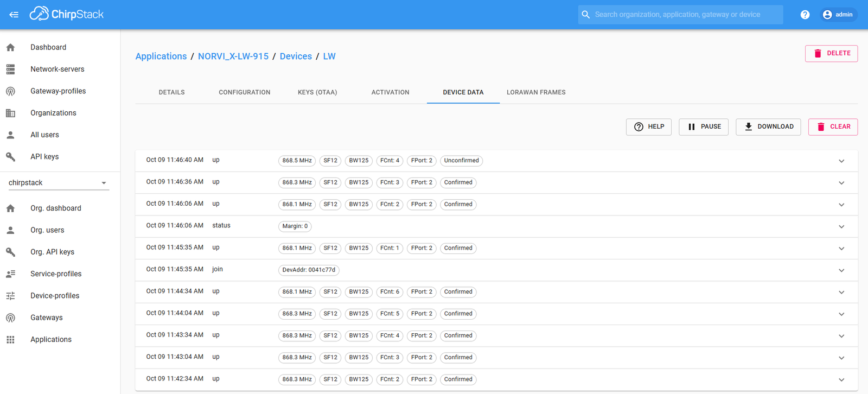Click the help question mark icon in header
Viewport: 868px width, 394px height.
click(805, 15)
